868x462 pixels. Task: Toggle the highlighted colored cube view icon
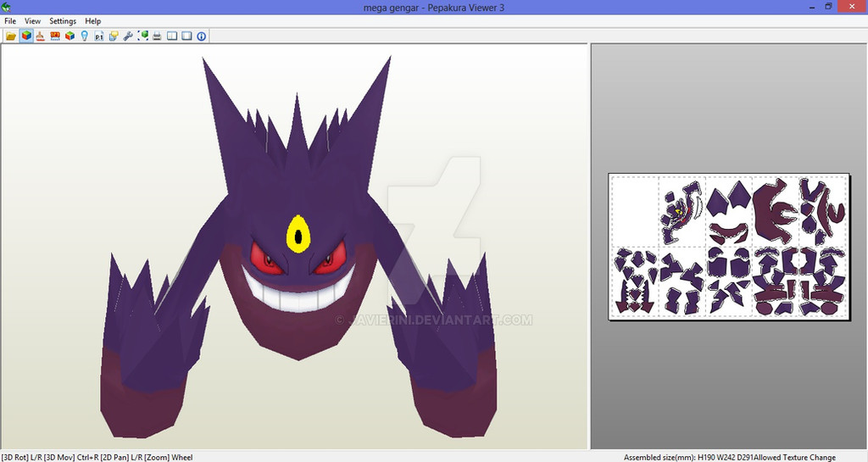(26, 36)
